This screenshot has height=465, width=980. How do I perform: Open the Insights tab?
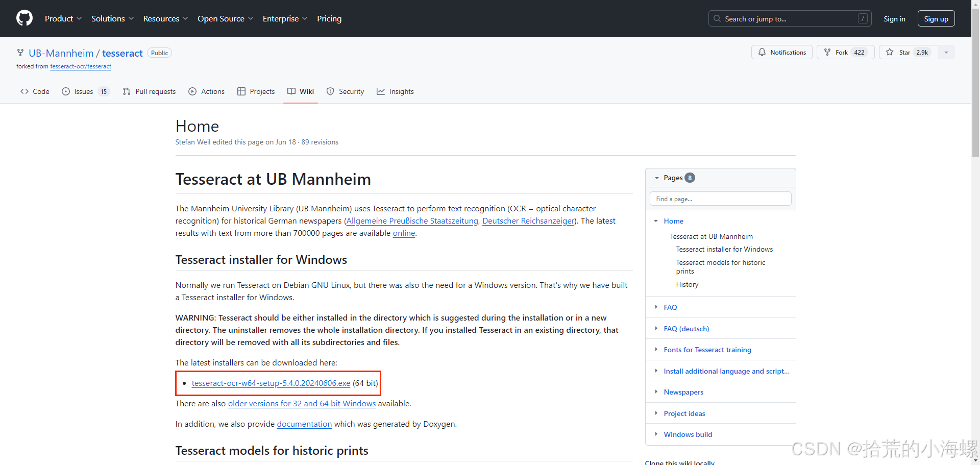point(395,92)
